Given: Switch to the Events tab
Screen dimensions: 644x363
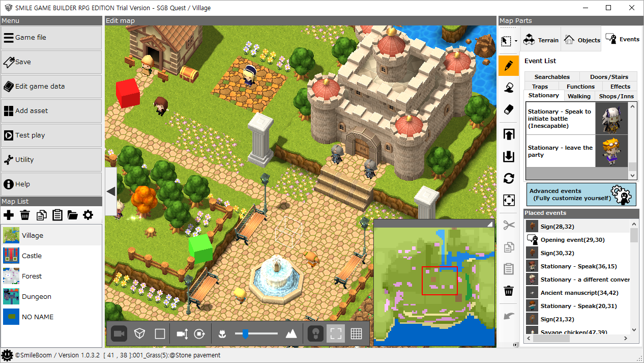Looking at the screenshot, I should coord(622,39).
